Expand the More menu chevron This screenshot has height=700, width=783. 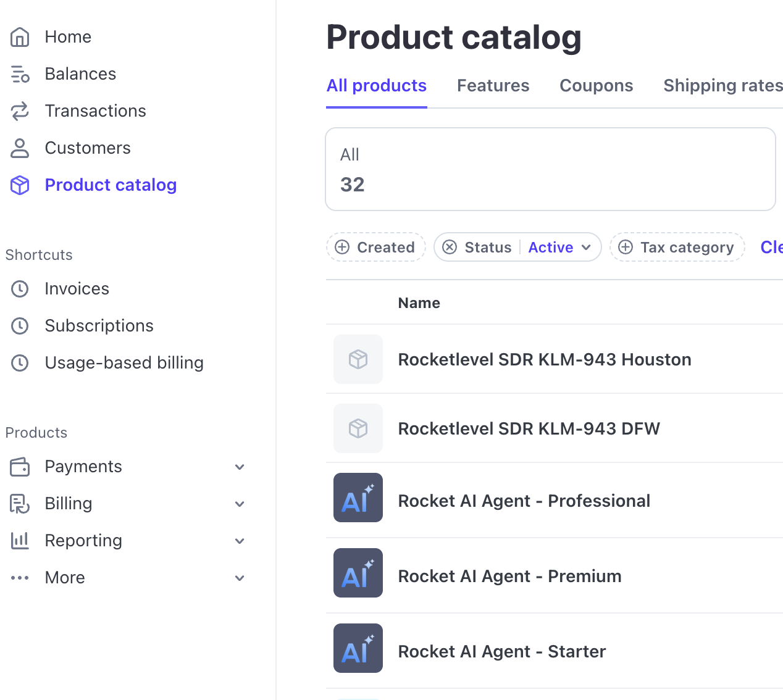tap(240, 578)
